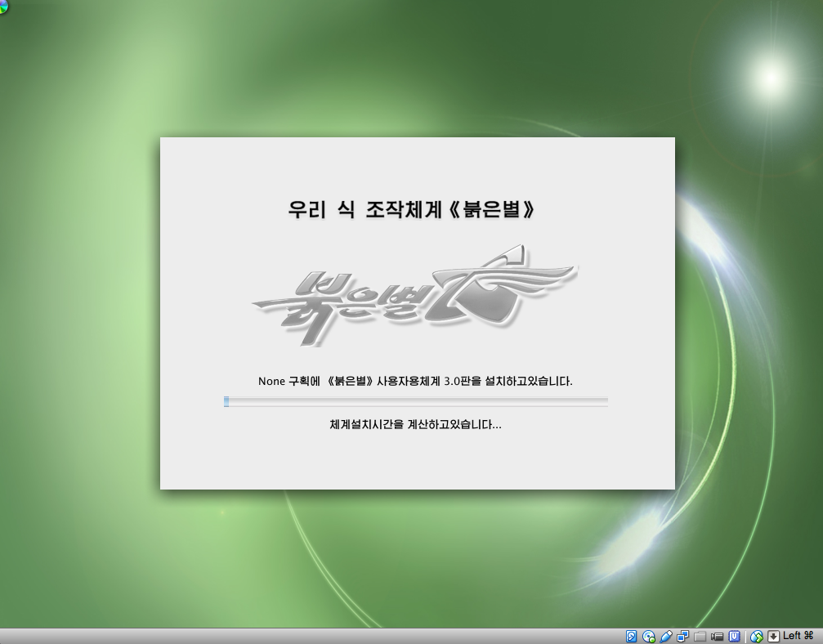Viewport: 823px width, 644px height.
Task: Click the shared folders icon in status bar
Action: 700,637
